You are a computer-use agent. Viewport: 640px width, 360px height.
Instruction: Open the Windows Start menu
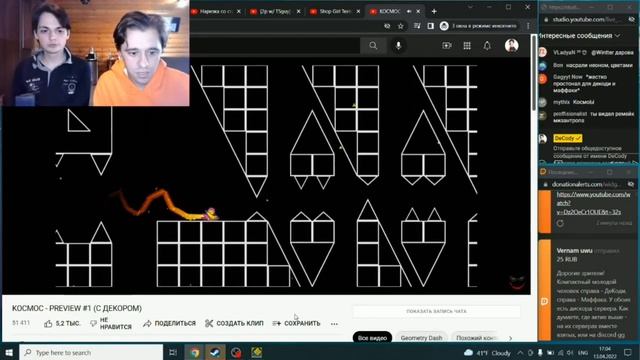click(9, 352)
